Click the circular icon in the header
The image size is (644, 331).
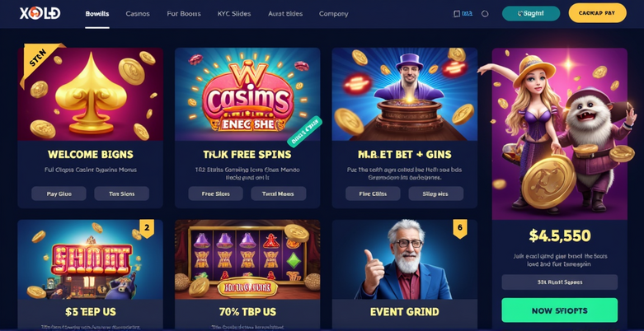pyautogui.click(x=485, y=13)
